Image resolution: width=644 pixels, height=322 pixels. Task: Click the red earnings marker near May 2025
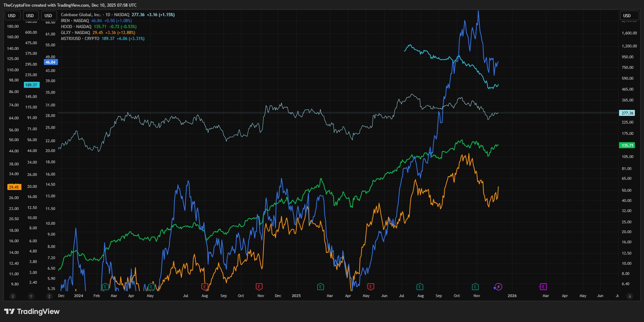(x=370, y=287)
